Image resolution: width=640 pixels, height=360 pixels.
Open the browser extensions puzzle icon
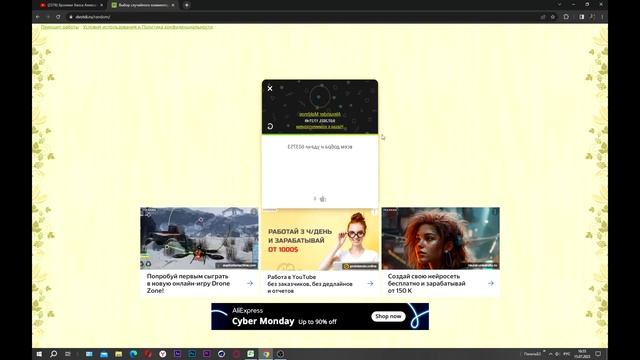[566, 17]
